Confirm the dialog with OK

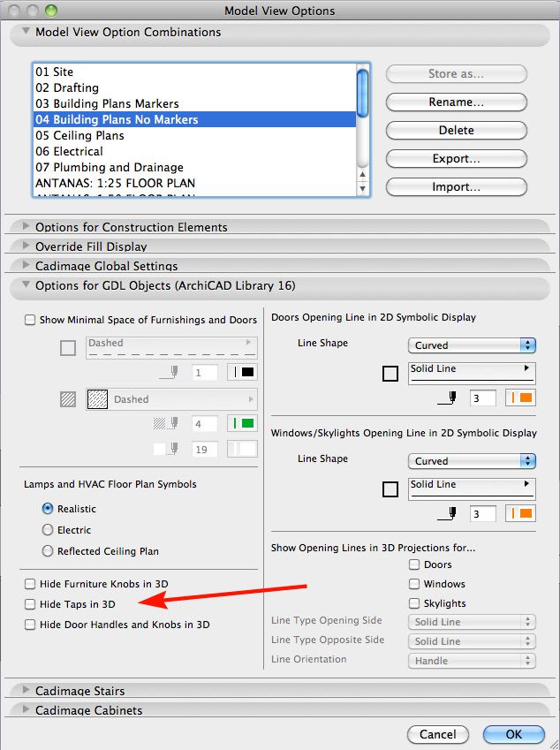coord(513,734)
